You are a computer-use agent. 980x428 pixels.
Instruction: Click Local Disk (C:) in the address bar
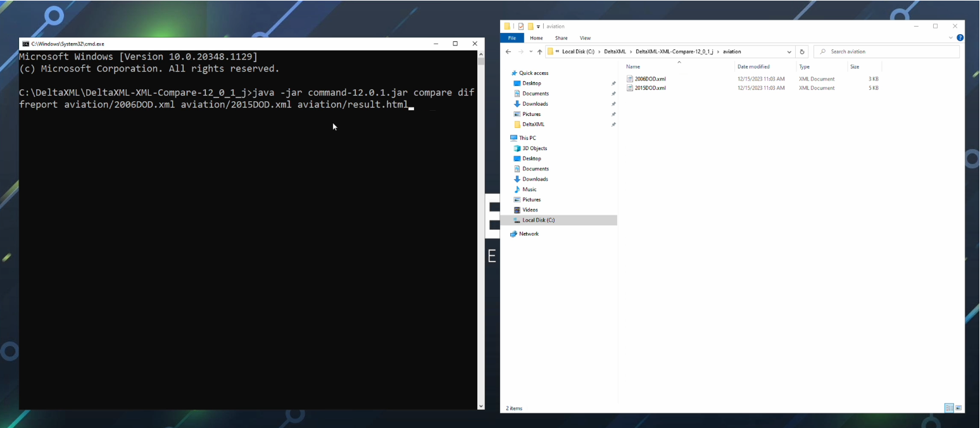578,52
